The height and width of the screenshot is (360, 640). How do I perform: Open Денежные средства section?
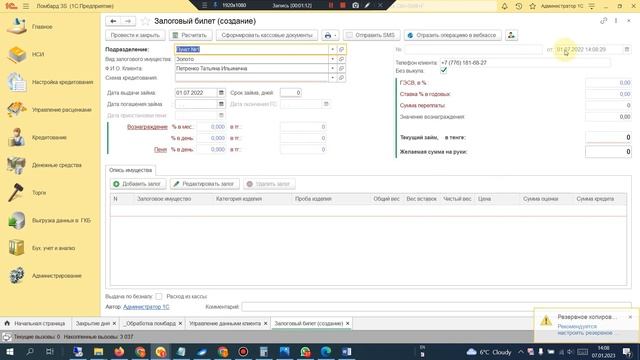coord(56,165)
